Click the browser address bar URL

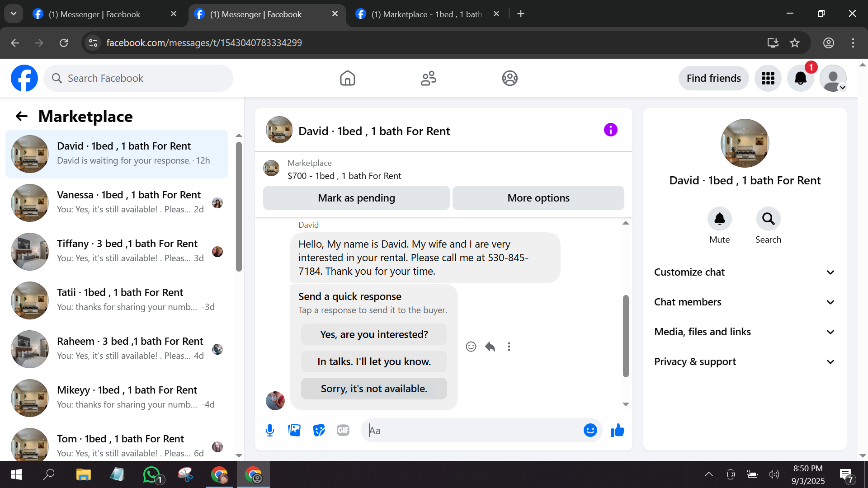click(x=204, y=43)
